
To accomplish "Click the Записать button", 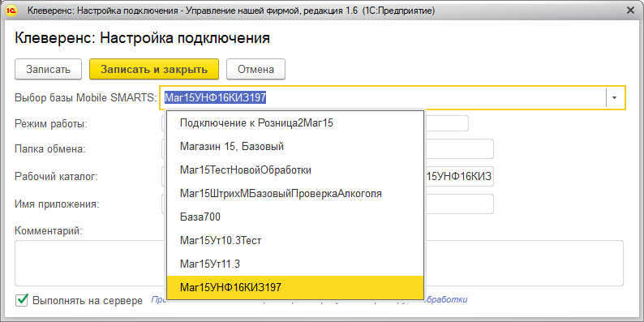I will pos(49,69).
